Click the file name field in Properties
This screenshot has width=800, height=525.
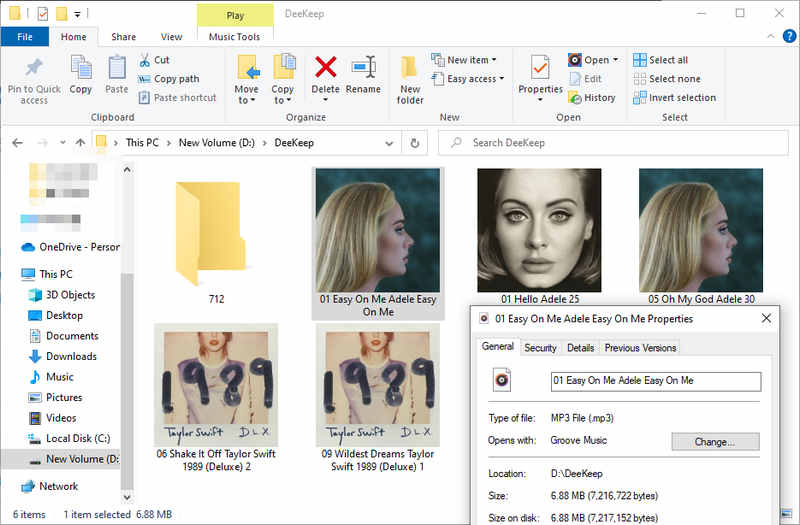656,381
